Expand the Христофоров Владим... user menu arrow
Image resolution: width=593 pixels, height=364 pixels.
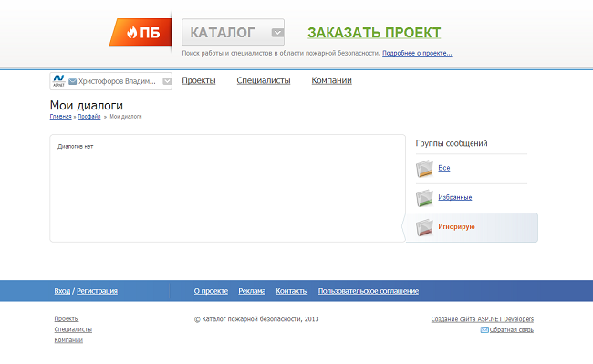click(167, 81)
